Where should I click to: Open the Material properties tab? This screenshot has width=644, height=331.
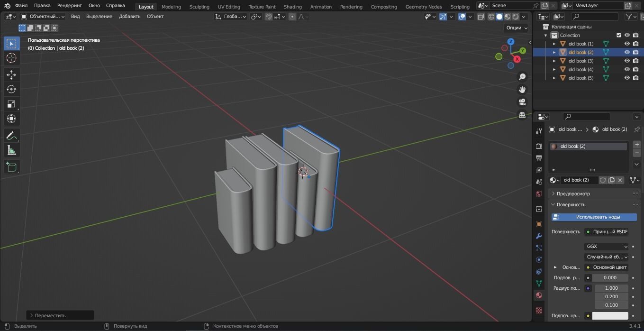539,295
